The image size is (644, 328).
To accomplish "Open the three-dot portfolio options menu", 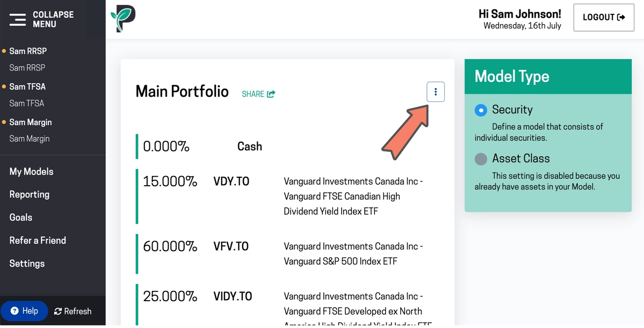I will point(436,92).
